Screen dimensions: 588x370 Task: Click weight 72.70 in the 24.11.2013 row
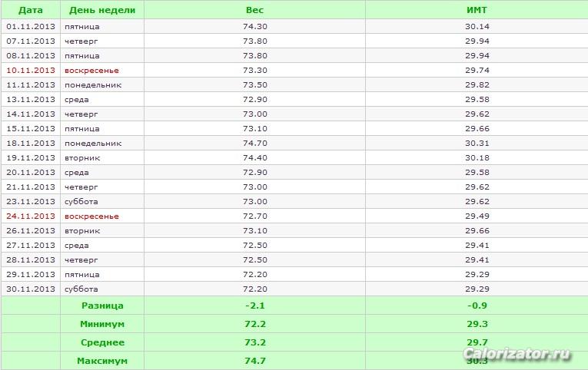coord(255,216)
